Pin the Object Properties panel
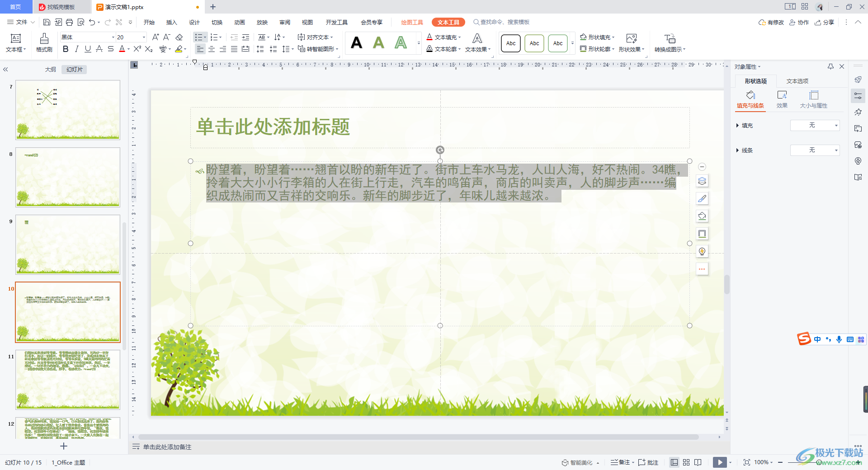The image size is (868, 470). pyautogui.click(x=830, y=66)
